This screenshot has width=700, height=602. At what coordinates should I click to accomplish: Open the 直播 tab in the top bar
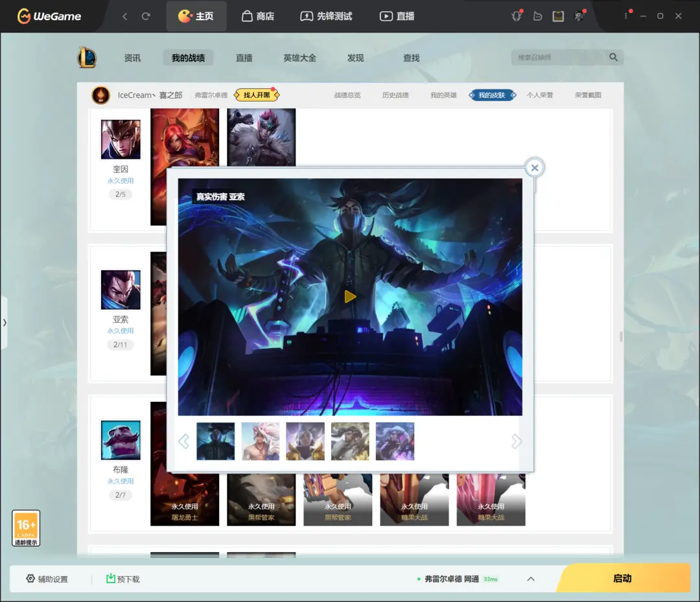point(397,16)
